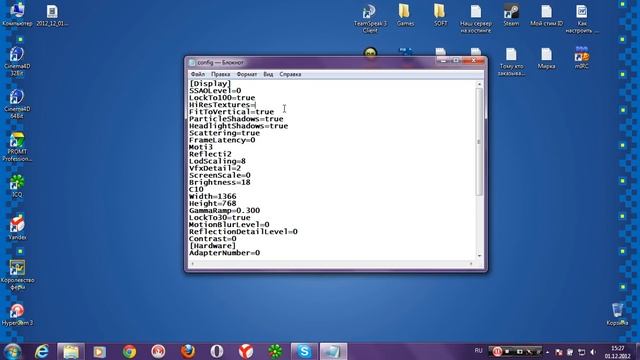Screen dimensions: 640x360
Task: Select the mIRC desktop shortcut
Action: coord(582,58)
